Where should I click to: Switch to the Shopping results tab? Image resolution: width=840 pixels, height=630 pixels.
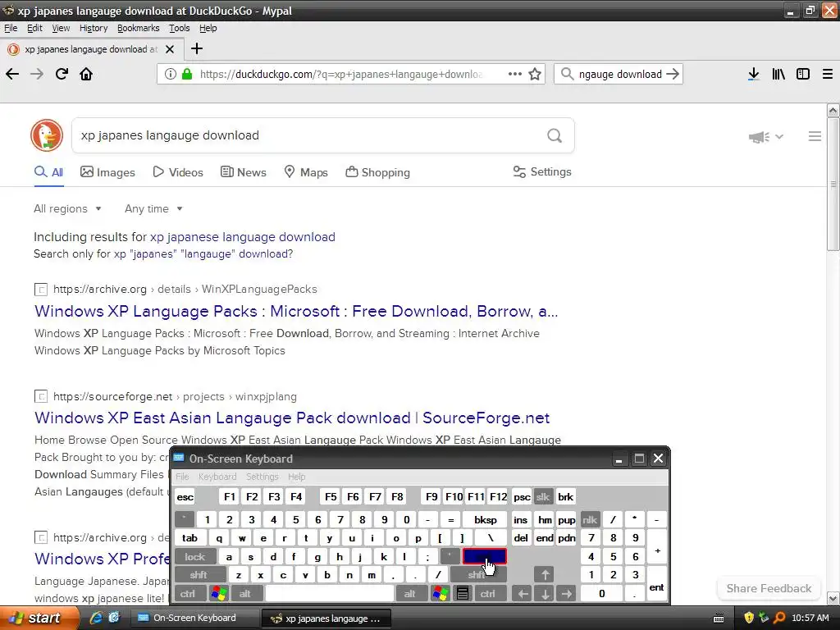tap(377, 172)
